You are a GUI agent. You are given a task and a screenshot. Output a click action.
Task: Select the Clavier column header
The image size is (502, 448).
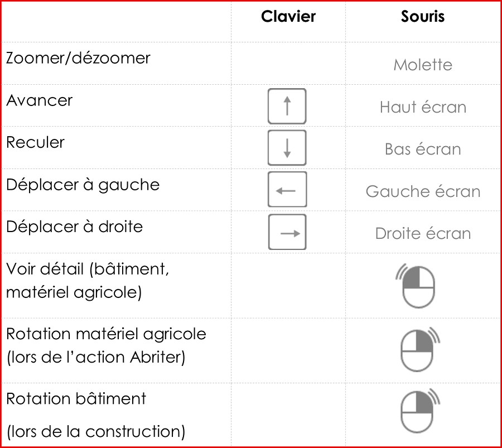pos(288,16)
